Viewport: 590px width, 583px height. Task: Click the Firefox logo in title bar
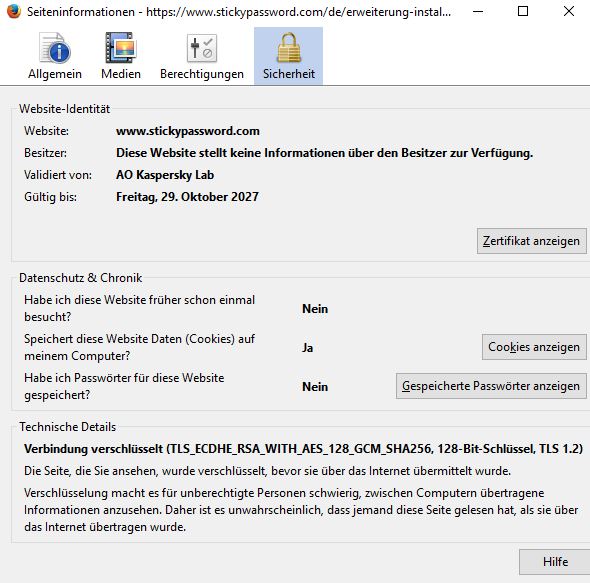[14, 12]
